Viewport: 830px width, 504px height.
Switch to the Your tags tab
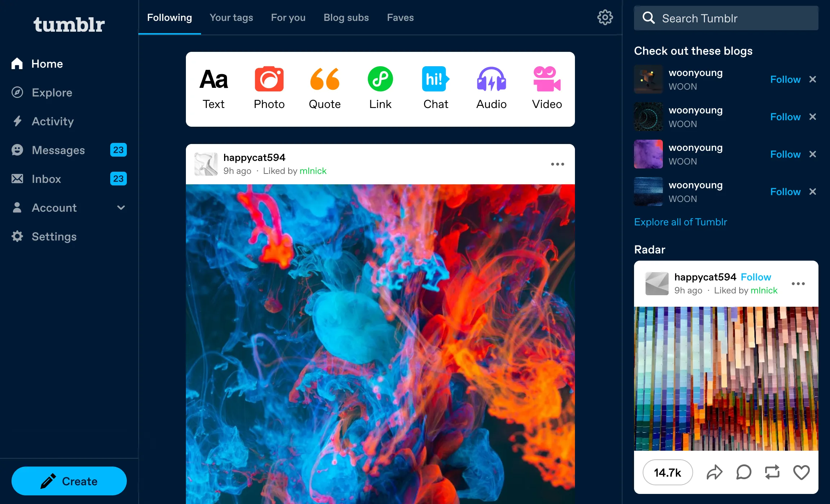pos(231,17)
